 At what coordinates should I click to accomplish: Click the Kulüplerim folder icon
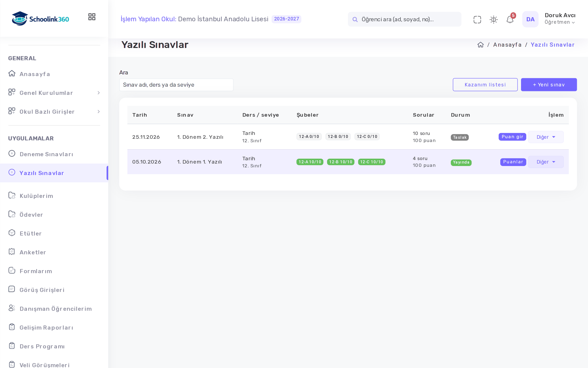12,195
